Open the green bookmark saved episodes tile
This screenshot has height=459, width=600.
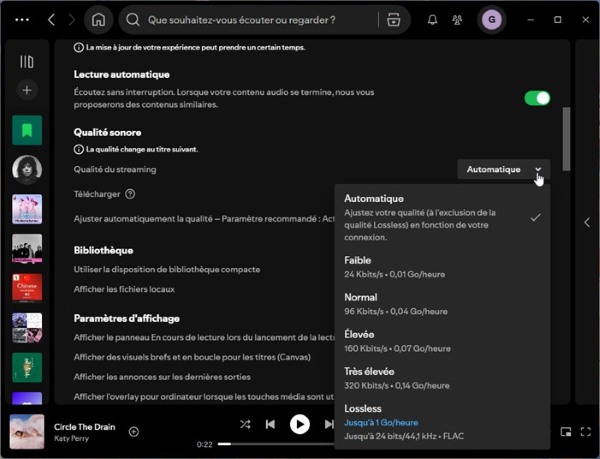tap(27, 130)
